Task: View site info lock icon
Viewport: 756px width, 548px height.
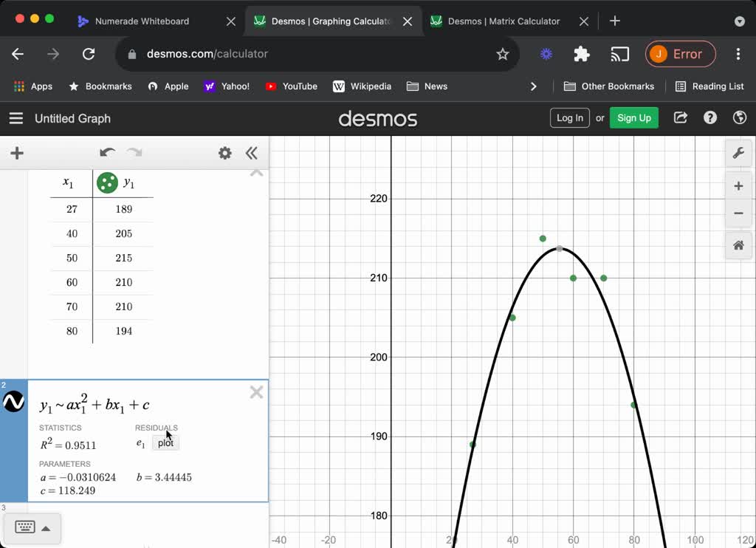Action: [132, 55]
